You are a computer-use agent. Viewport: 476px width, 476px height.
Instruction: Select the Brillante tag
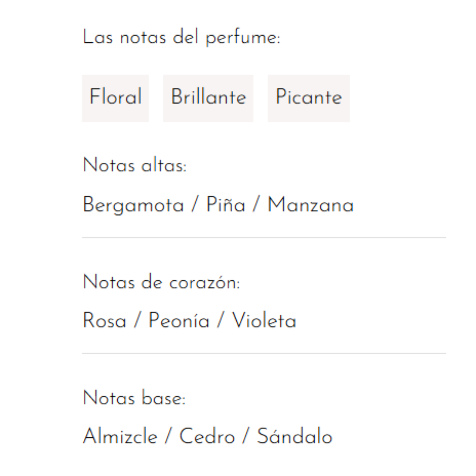208,98
